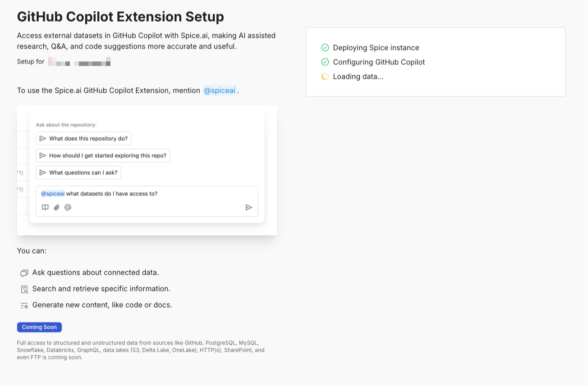The height and width of the screenshot is (386, 588).
Task: Click the paperclip attach icon
Action: (x=56, y=207)
